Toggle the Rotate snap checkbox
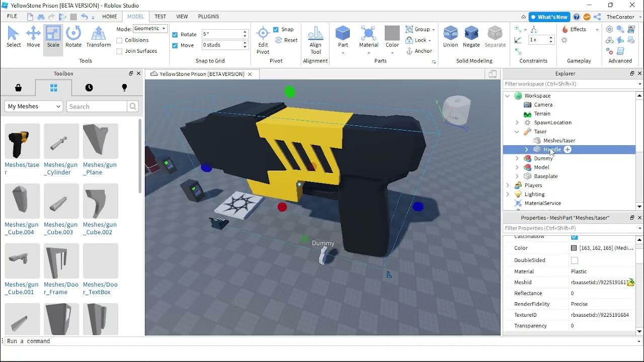Screen dimensions: 644x362 (x=175, y=35)
